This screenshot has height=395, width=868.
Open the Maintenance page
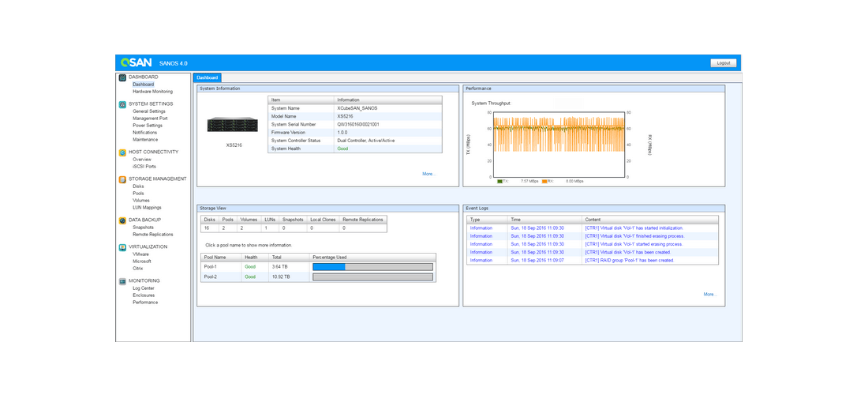click(x=145, y=140)
